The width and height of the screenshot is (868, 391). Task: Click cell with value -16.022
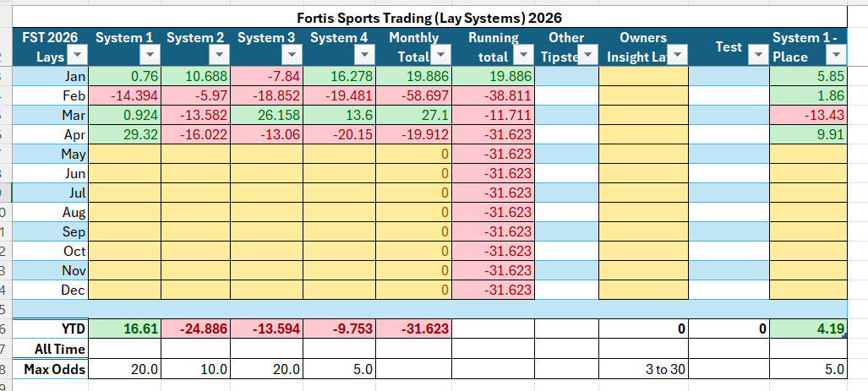coord(195,134)
